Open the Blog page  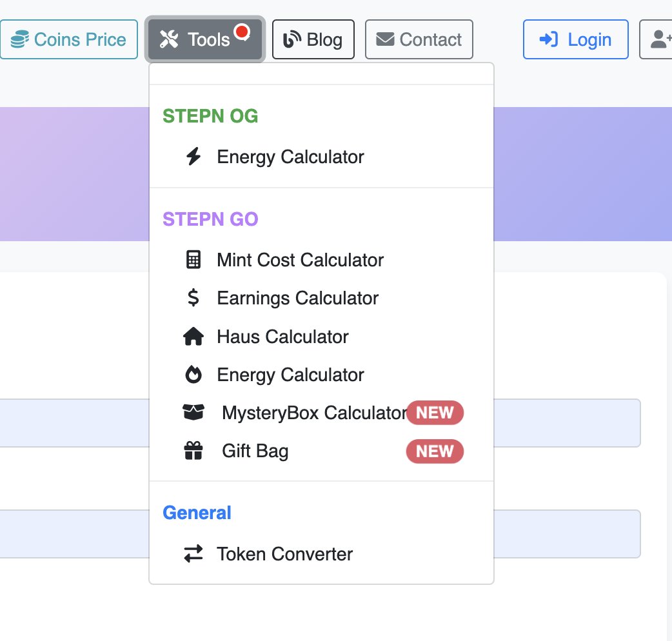(313, 40)
